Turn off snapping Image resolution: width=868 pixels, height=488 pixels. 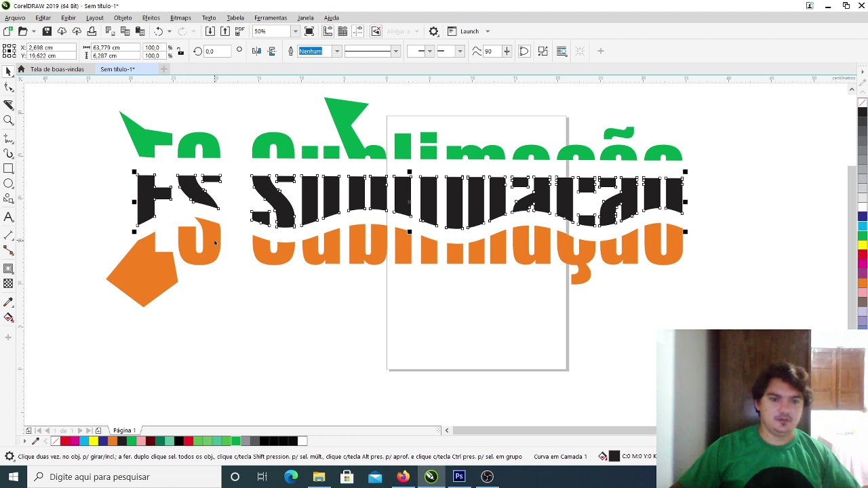[376, 31]
